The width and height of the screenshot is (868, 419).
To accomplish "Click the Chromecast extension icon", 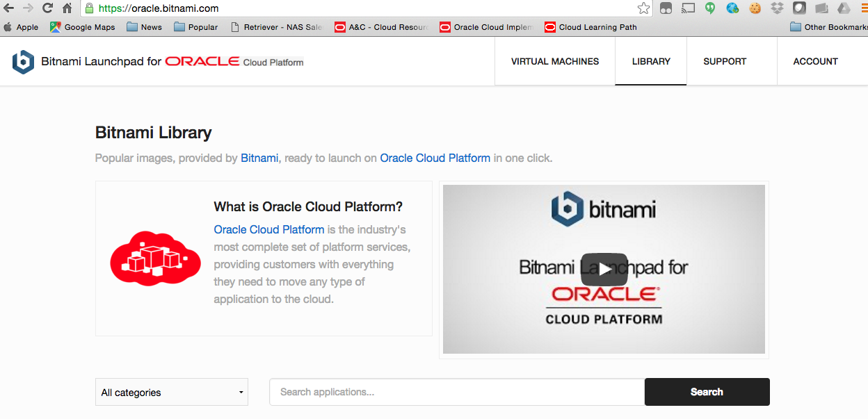I will click(x=687, y=9).
